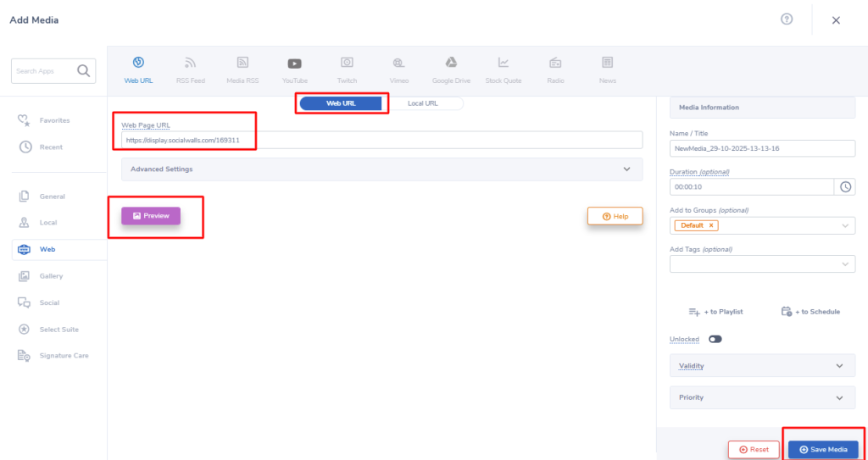Toggle the Unlocked switch
Screen dimensions: 868x460
pyautogui.click(x=715, y=339)
